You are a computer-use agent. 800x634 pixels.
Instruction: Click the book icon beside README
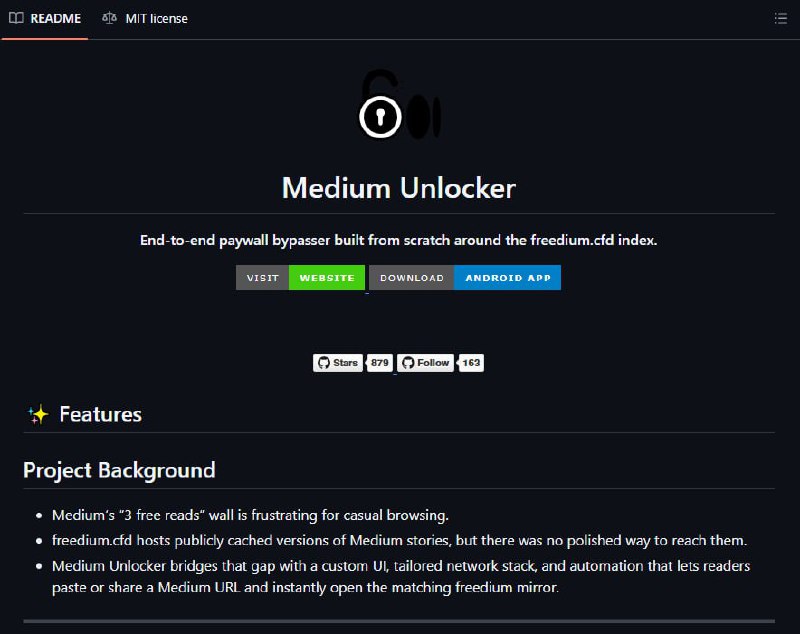tap(16, 18)
